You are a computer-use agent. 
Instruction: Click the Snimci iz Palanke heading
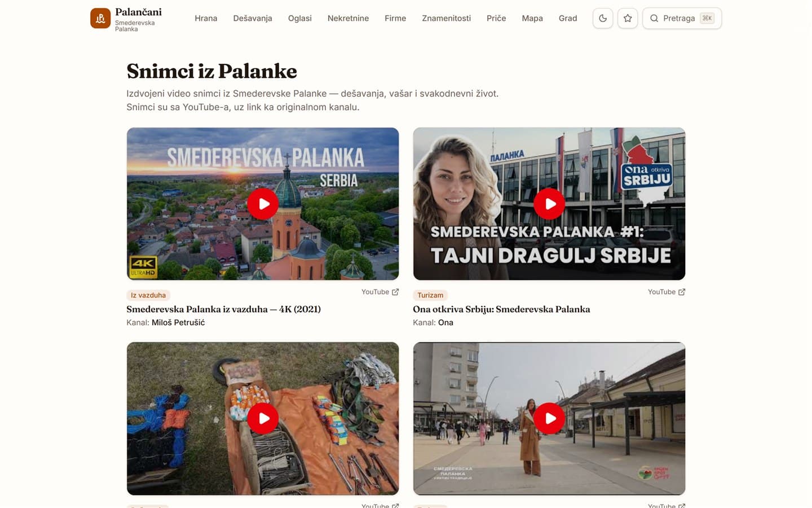[x=211, y=71]
